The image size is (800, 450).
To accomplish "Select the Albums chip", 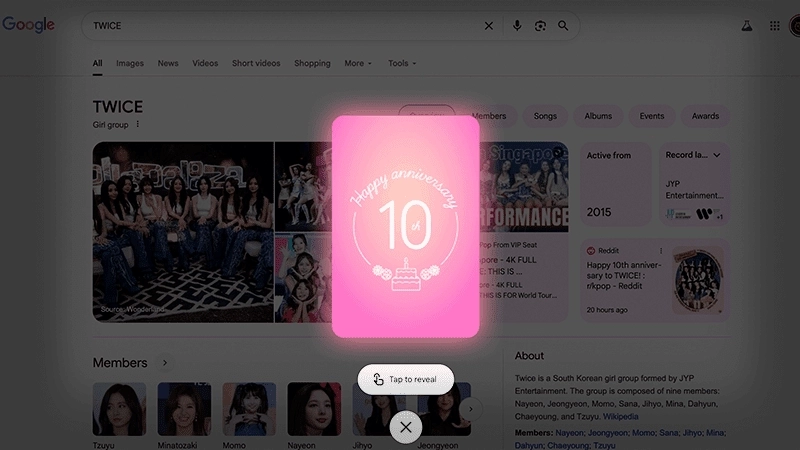I will pyautogui.click(x=598, y=116).
